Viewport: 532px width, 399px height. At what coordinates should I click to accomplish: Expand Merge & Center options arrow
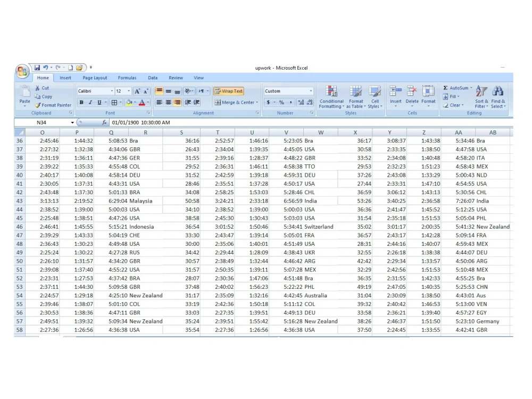257,103
